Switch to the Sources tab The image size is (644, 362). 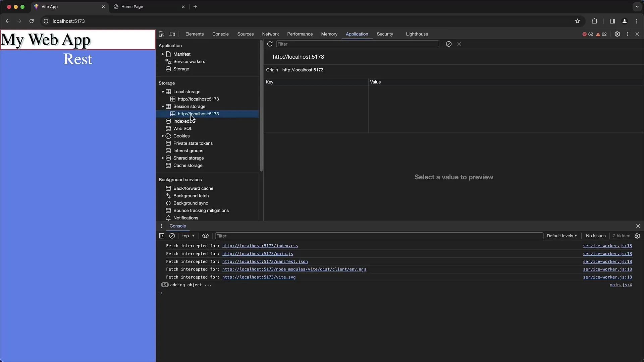point(246,34)
